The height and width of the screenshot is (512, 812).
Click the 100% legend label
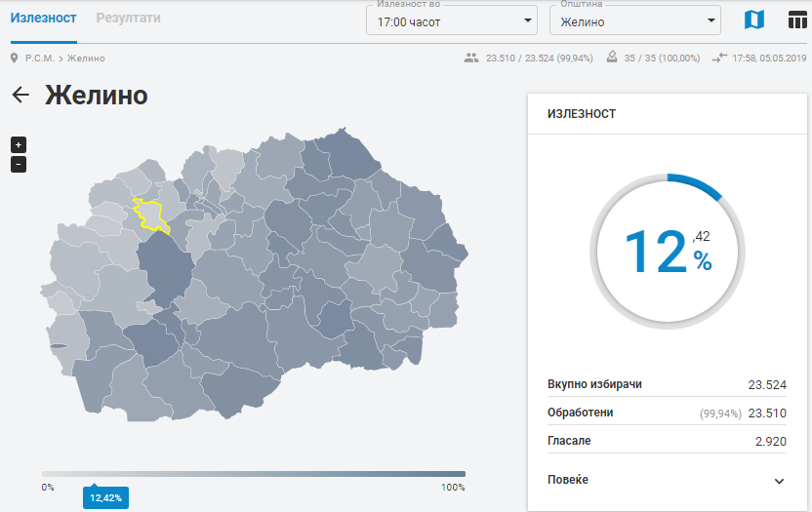tap(453, 488)
